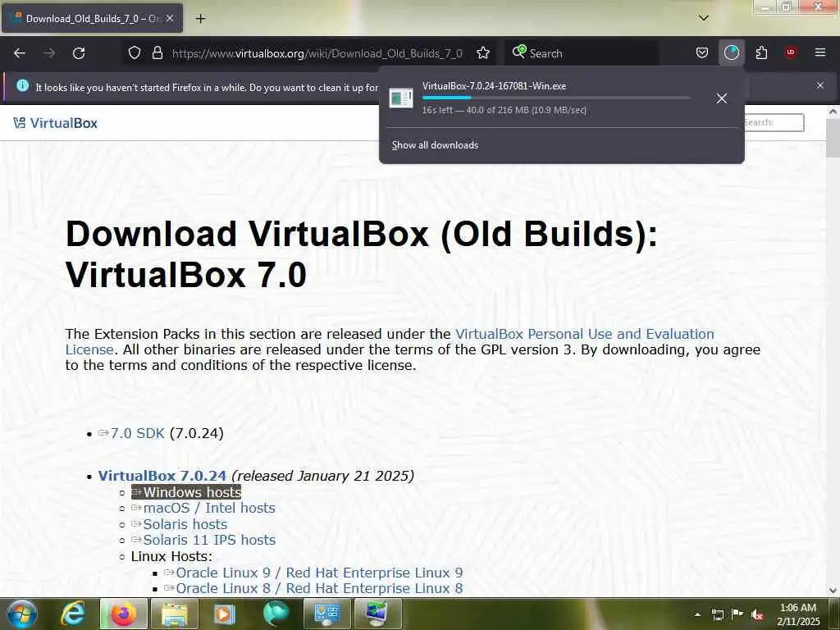
Task: Open the Firefox hamburger application menu
Action: point(819,52)
